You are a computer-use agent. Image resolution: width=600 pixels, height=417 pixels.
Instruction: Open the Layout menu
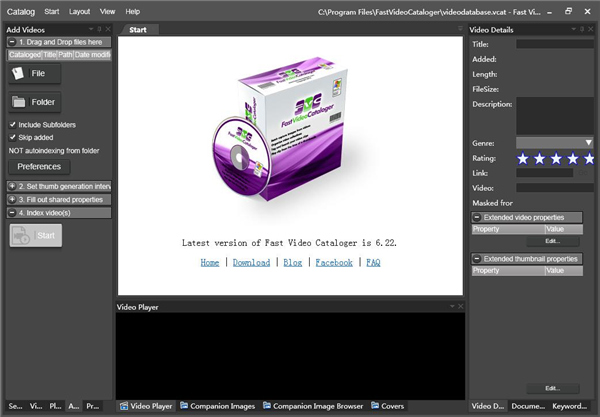pyautogui.click(x=80, y=11)
